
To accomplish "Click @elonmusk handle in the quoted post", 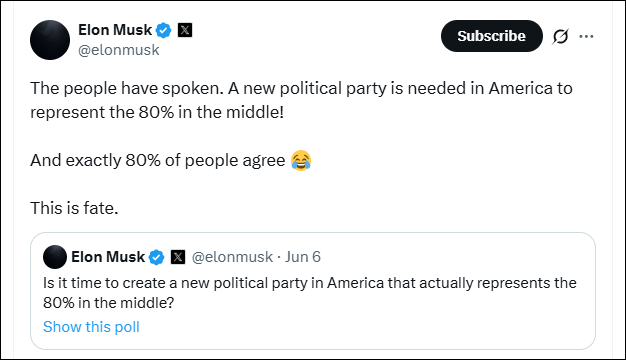I will point(232,257).
